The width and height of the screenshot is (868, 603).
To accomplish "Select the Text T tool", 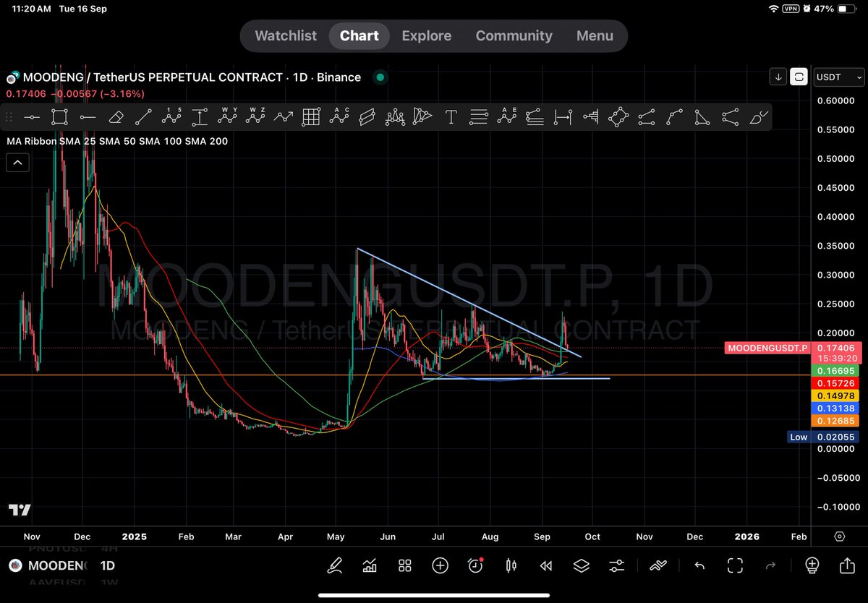I will click(x=451, y=116).
